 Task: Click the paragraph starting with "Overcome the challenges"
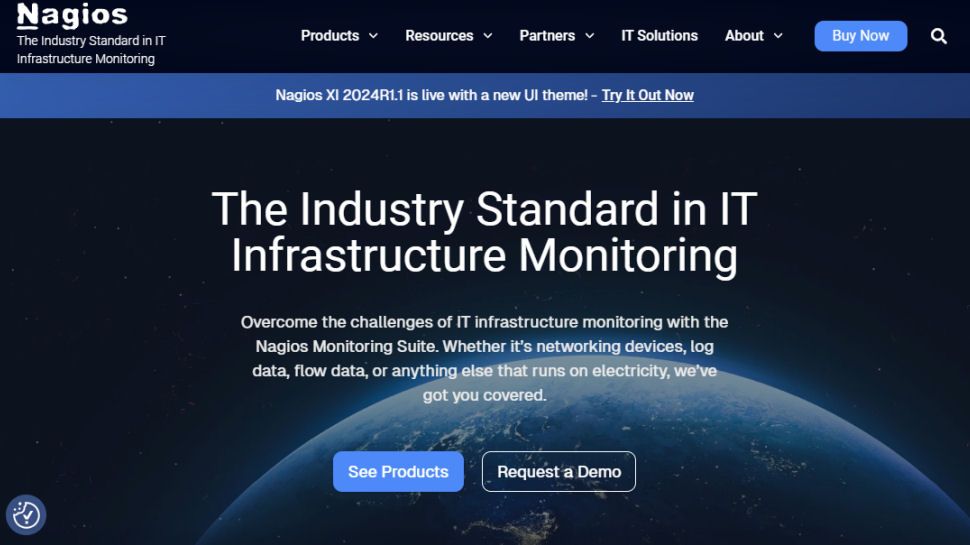coord(484,358)
